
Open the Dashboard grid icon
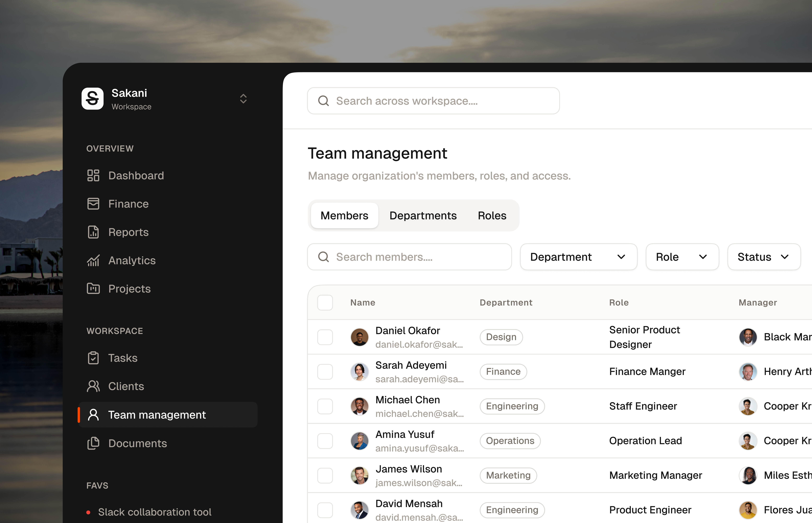pyautogui.click(x=93, y=176)
